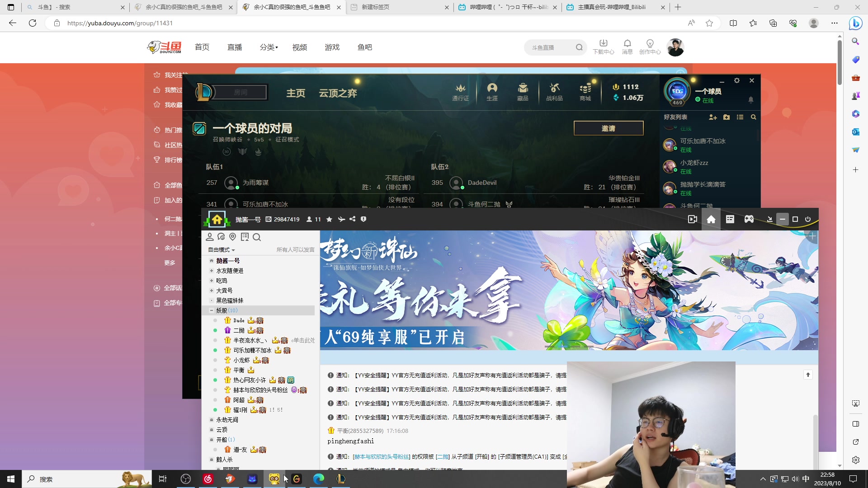Switch to the 新建标签页 browser tab
The width and height of the screenshot is (868, 488).
tap(400, 7)
